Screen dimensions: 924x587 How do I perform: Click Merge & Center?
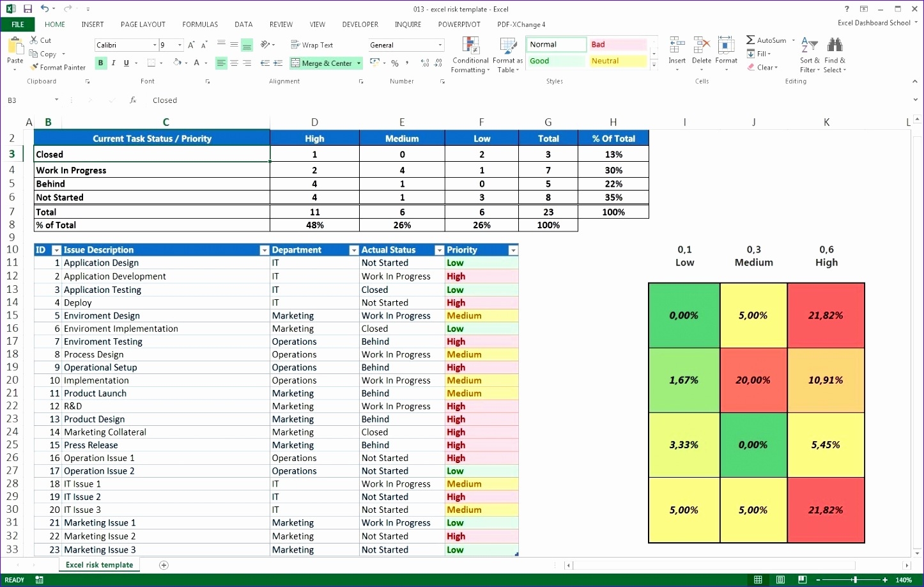(x=323, y=63)
